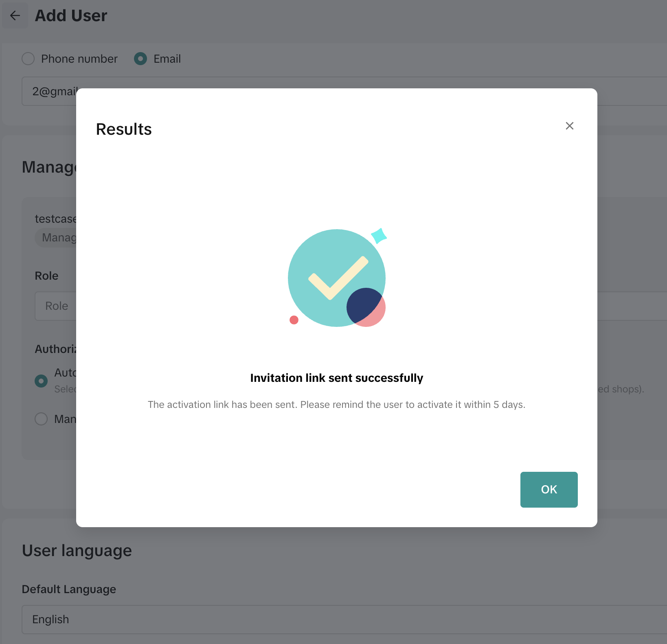
Task: Open the Default Language dropdown showing English
Action: click(x=326, y=619)
